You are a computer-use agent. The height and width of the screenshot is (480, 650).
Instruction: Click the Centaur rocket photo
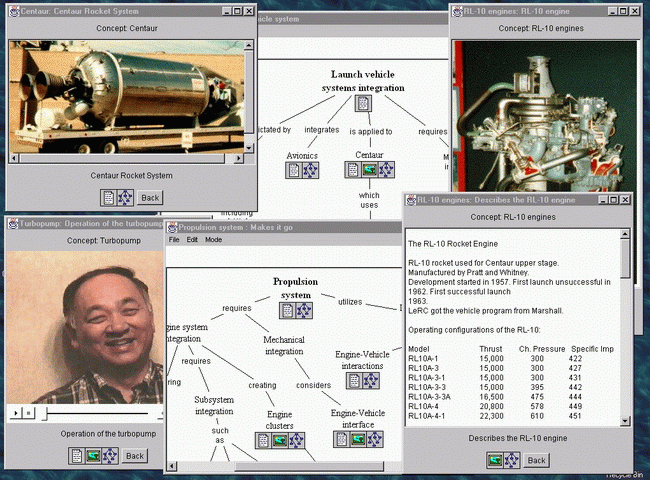click(x=126, y=97)
